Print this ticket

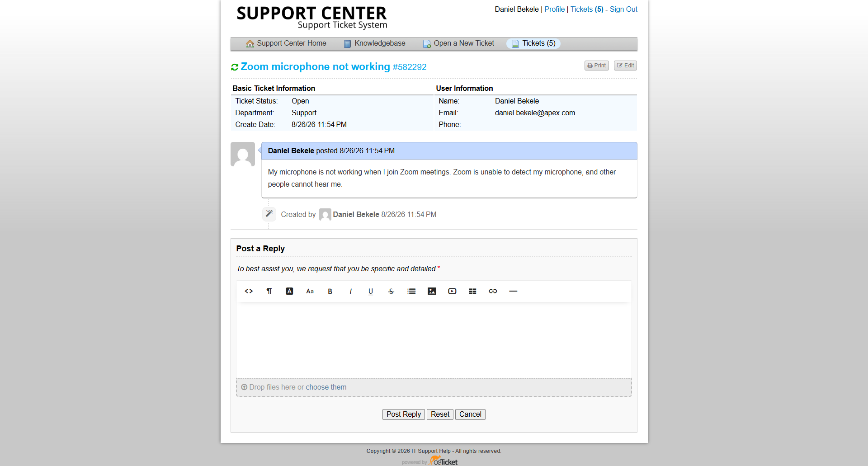597,66
